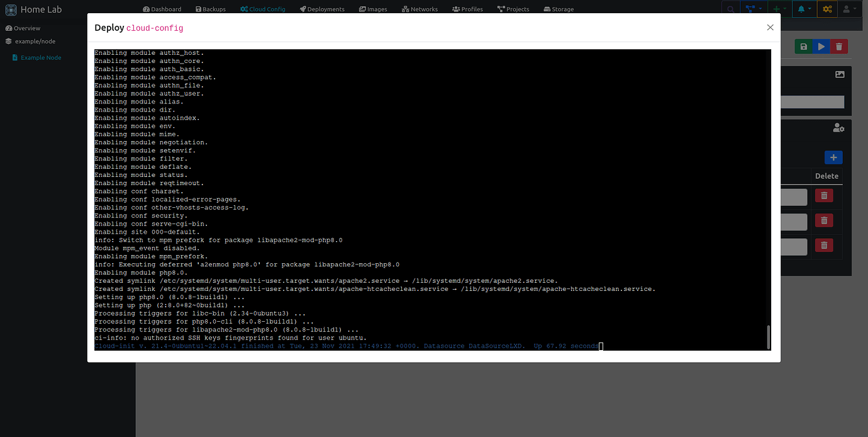Expand the green plus create dropdown
The height and width of the screenshot is (437, 868).
click(779, 9)
